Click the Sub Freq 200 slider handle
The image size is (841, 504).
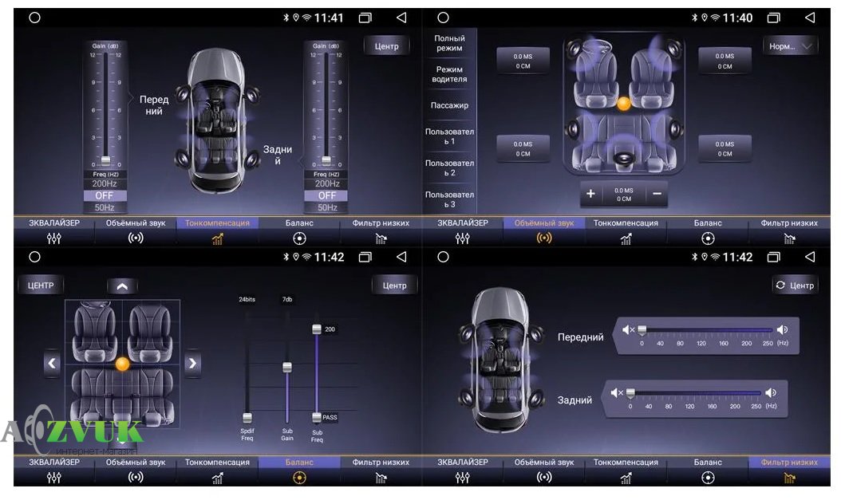(x=317, y=329)
